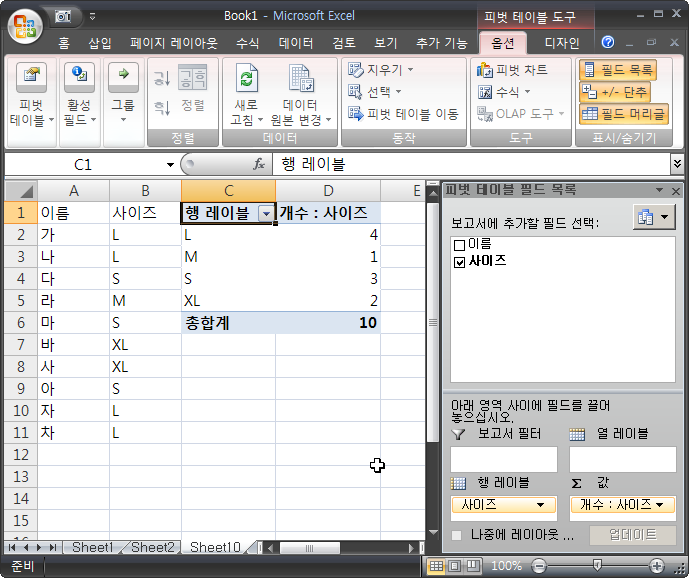Click the zoom in plus button
Screen dimensions: 689x578
657,566
